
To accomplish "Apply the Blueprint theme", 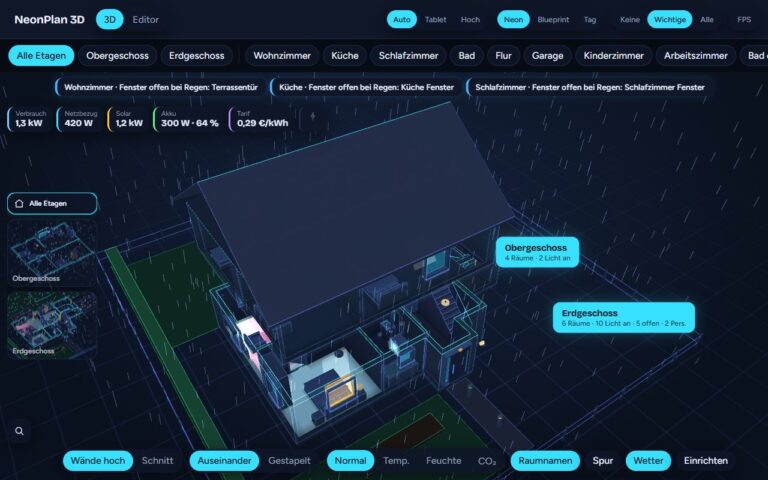I will (x=553, y=20).
